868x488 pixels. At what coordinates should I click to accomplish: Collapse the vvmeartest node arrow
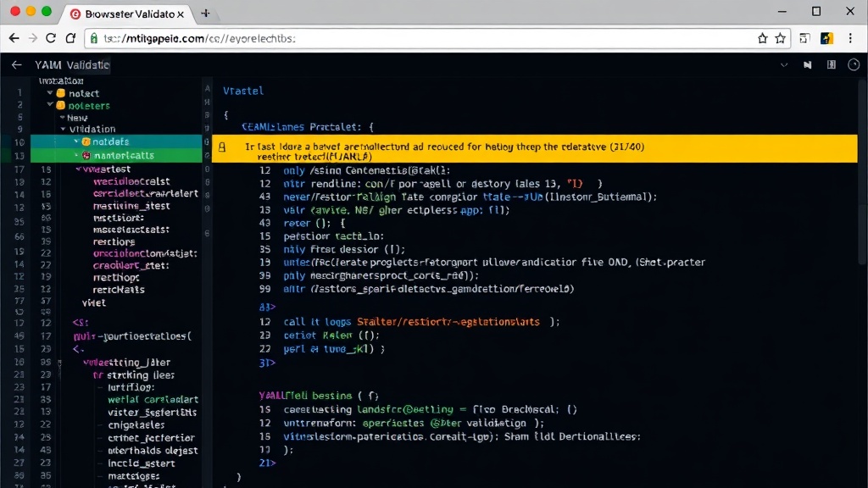pos(79,169)
